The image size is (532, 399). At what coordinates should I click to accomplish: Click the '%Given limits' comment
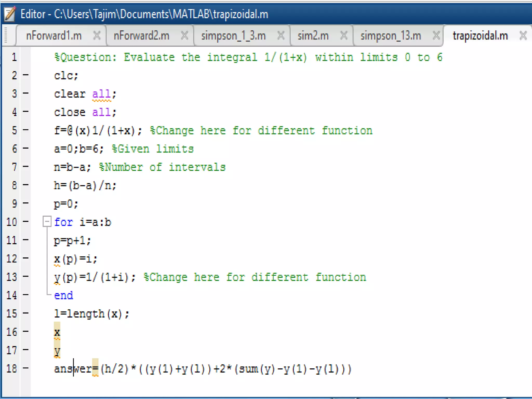(153, 149)
